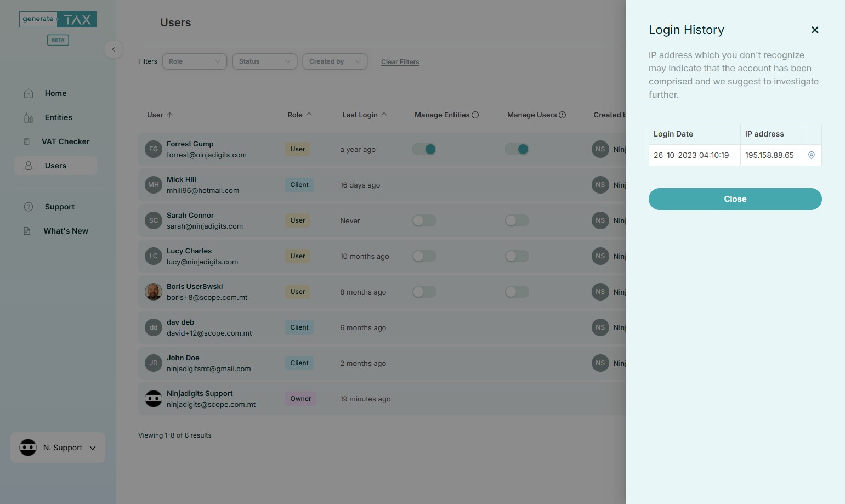
Task: Toggle Manage Entities for Forrest Gump
Action: pyautogui.click(x=424, y=149)
